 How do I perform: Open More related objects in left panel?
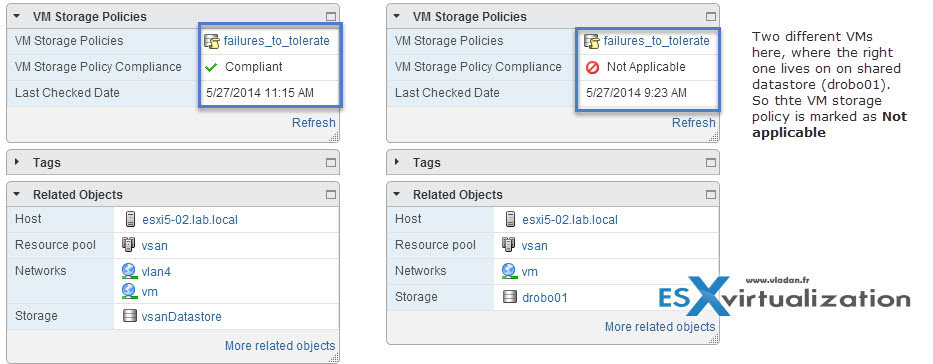coord(280,346)
